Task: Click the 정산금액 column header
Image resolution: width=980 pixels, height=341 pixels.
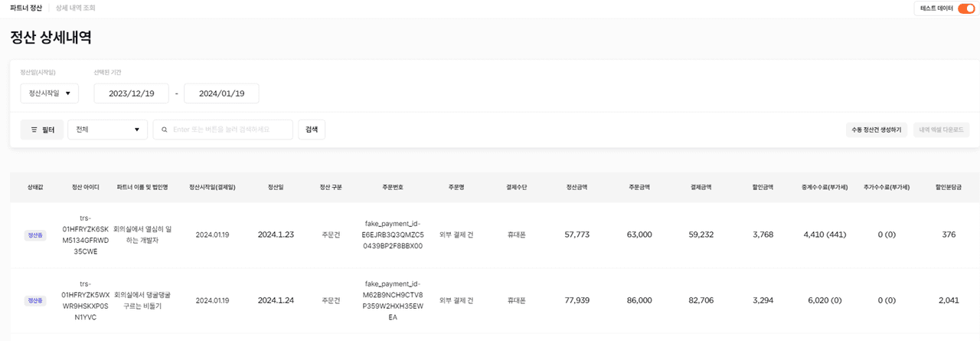Action: [x=577, y=187]
